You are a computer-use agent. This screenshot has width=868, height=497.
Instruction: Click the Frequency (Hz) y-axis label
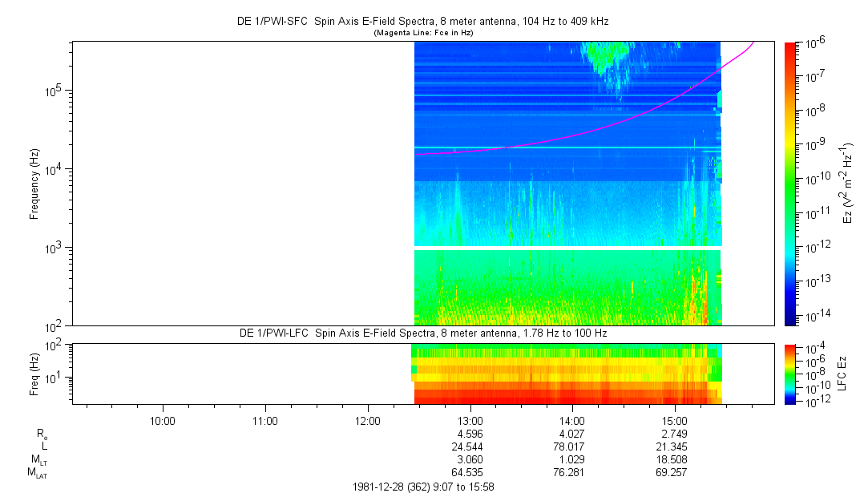[34, 184]
